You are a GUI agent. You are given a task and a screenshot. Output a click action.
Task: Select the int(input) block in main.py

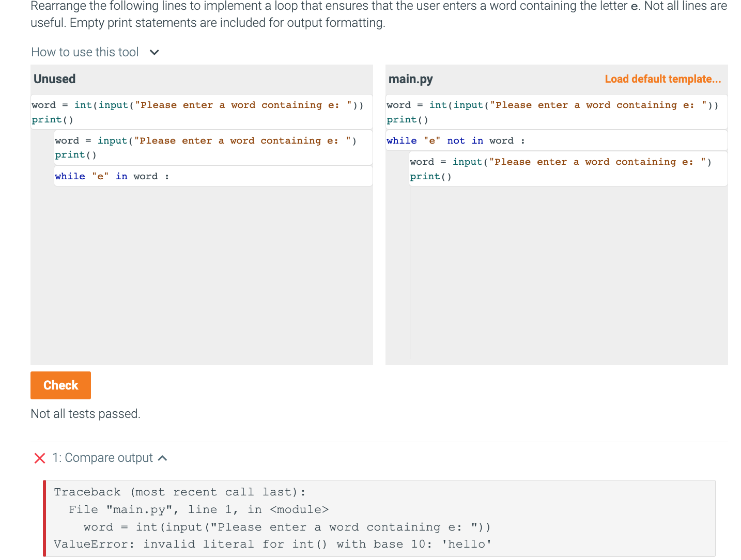pos(557,112)
